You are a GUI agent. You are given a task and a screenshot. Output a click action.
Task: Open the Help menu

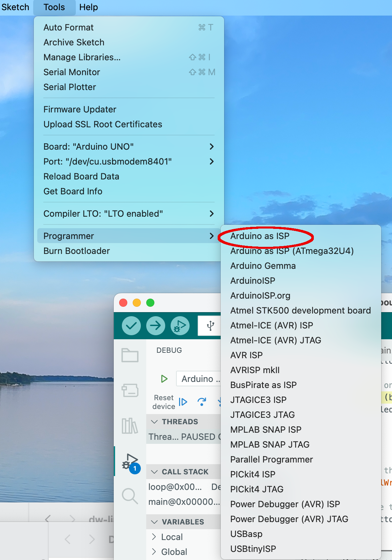pyautogui.click(x=89, y=7)
